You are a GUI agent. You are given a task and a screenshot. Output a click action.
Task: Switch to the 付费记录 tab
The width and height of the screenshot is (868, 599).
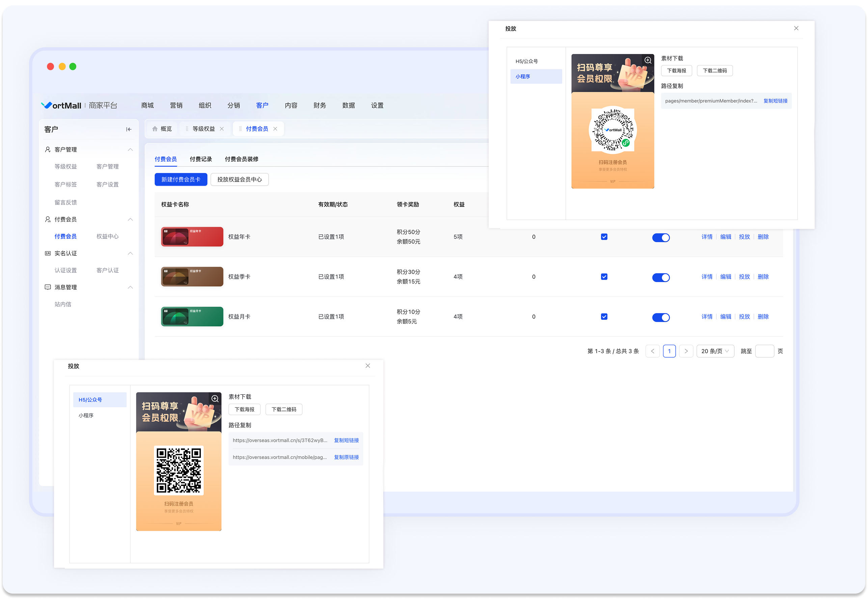tap(201, 159)
